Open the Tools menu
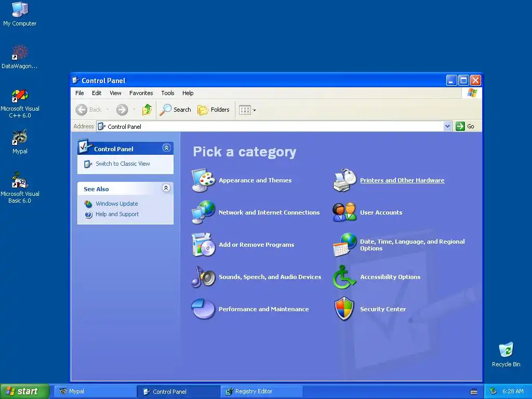The height and width of the screenshot is (399, 532). click(x=168, y=93)
